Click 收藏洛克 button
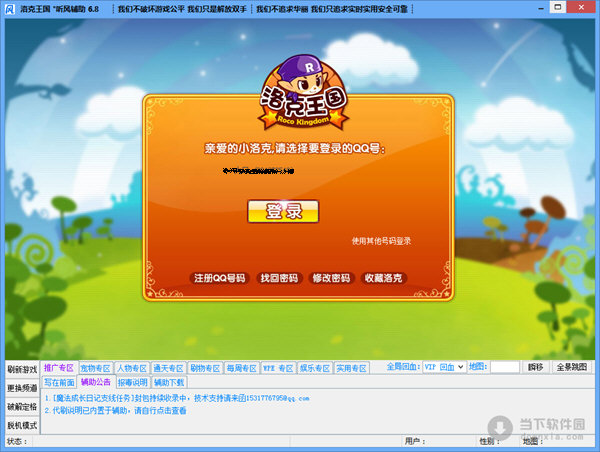Image resolution: width=600 pixels, height=452 pixels. pyautogui.click(x=383, y=278)
